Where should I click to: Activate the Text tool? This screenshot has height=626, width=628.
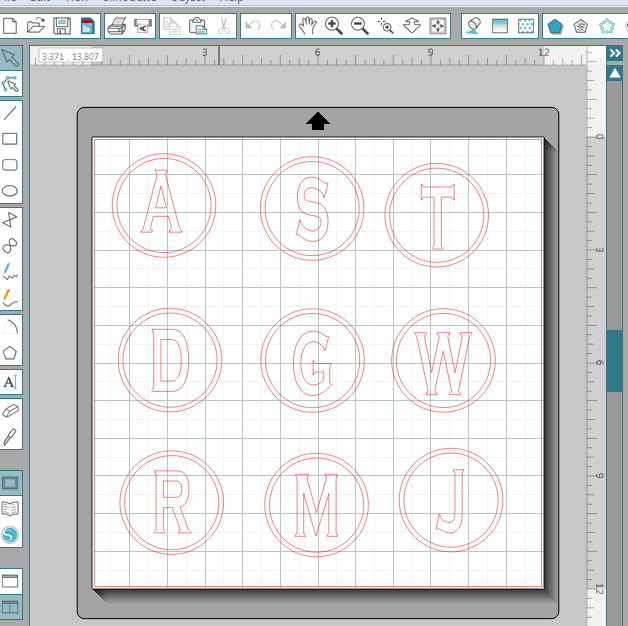(x=10, y=382)
